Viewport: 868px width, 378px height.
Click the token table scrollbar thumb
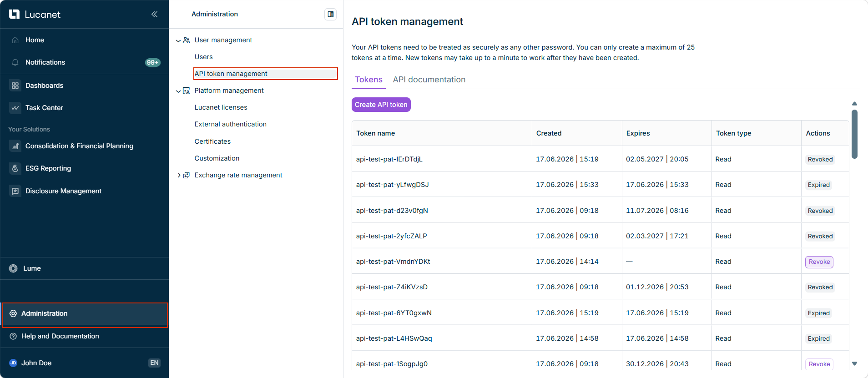coord(854,134)
